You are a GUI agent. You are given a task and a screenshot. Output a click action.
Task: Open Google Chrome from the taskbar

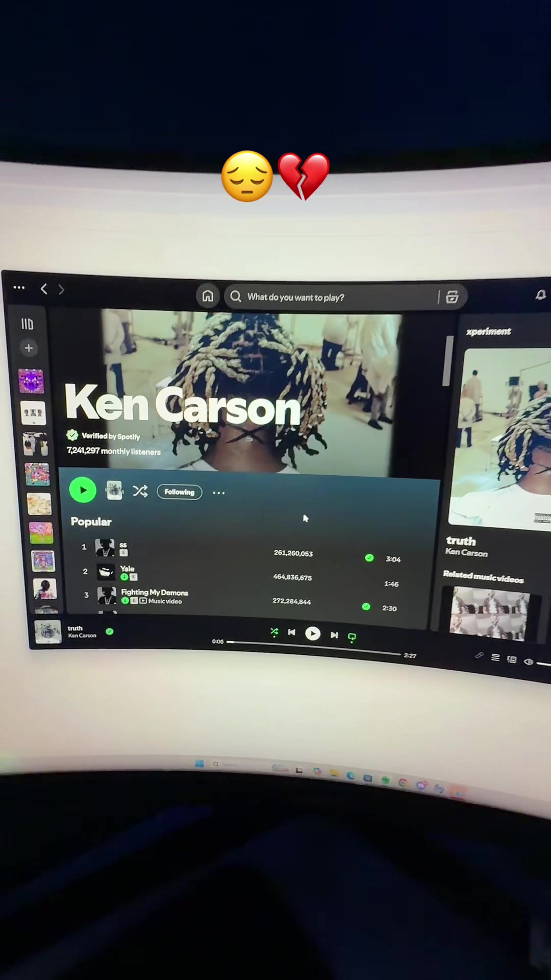pyautogui.click(x=403, y=783)
